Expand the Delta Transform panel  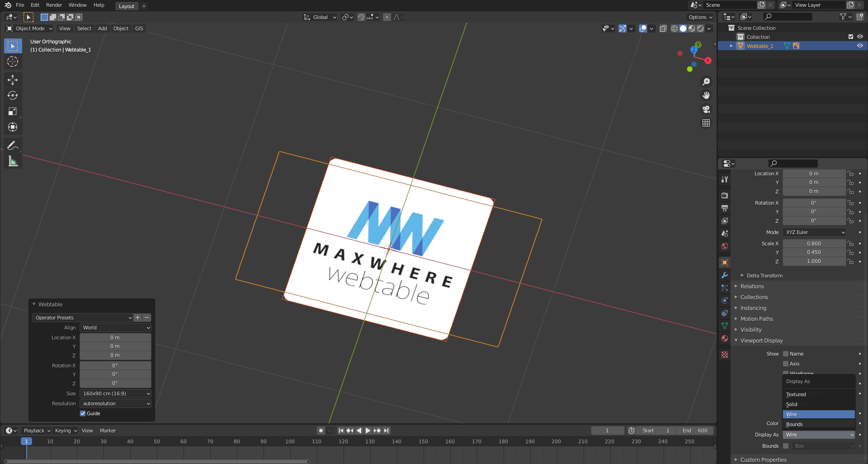[764, 276]
